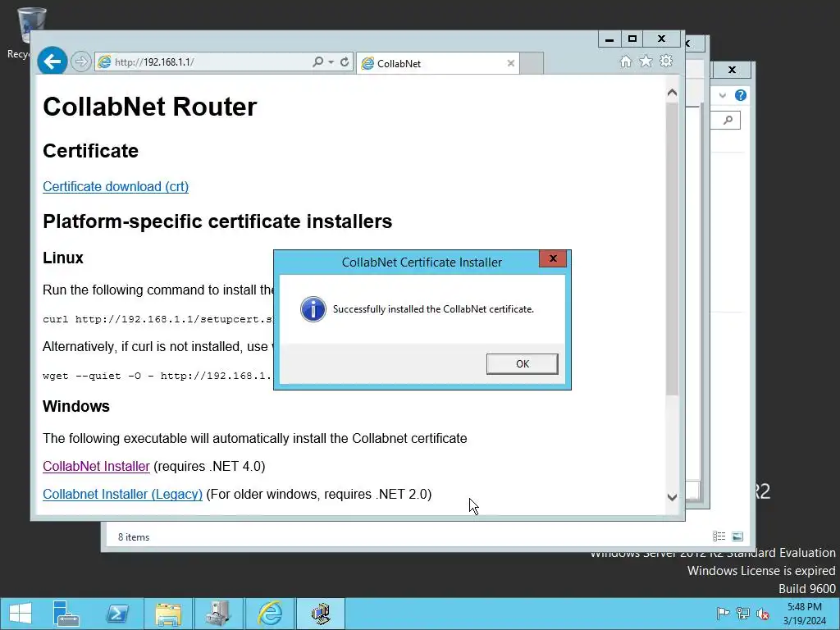Click the search magnifier in address bar
The image size is (840, 630).
pyautogui.click(x=317, y=62)
